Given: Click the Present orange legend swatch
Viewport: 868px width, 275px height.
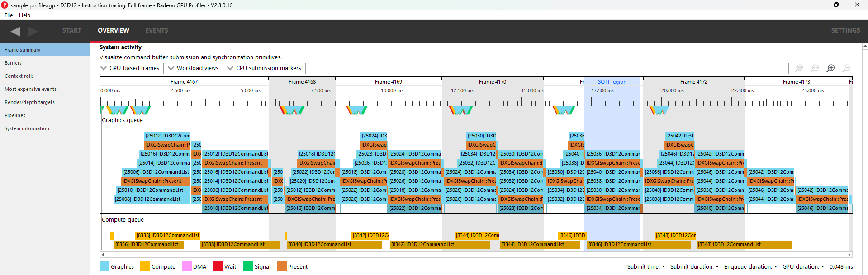Looking at the screenshot, I should click(x=282, y=266).
